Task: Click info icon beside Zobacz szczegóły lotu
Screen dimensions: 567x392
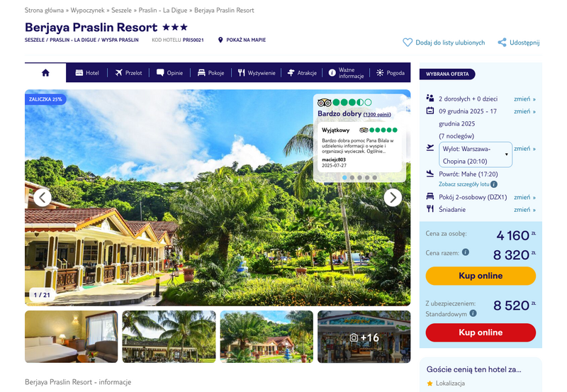Action: (494, 184)
